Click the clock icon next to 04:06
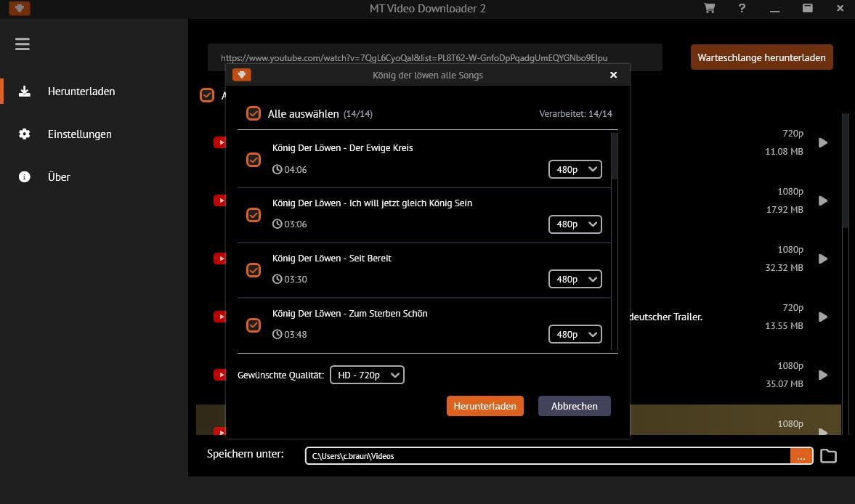 click(277, 169)
